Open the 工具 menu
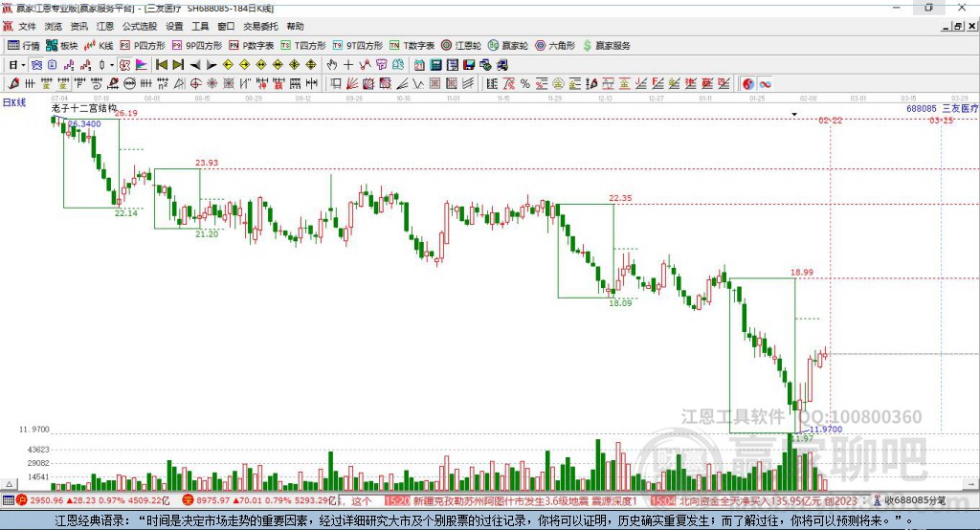This screenshot has height=530, width=980. pyautogui.click(x=200, y=26)
